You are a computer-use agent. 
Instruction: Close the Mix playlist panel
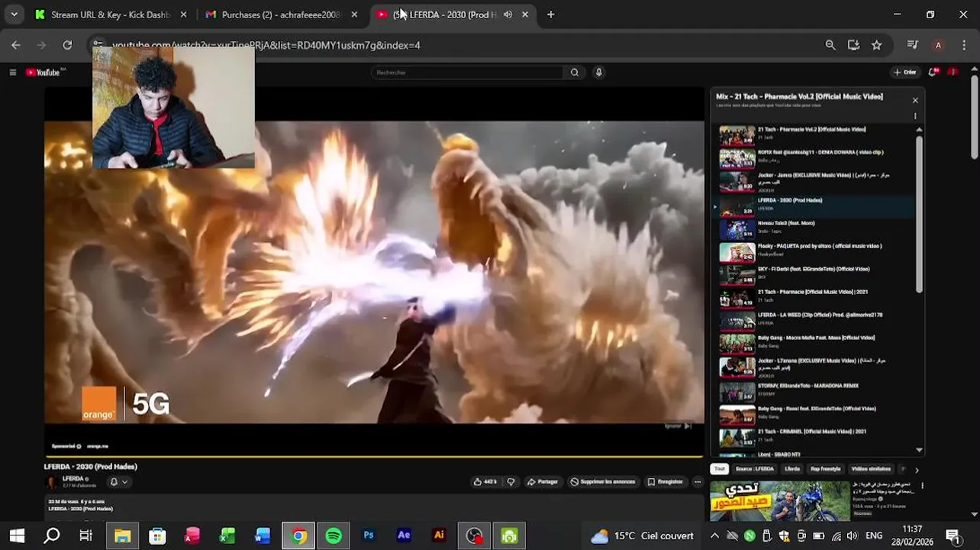[x=915, y=100]
